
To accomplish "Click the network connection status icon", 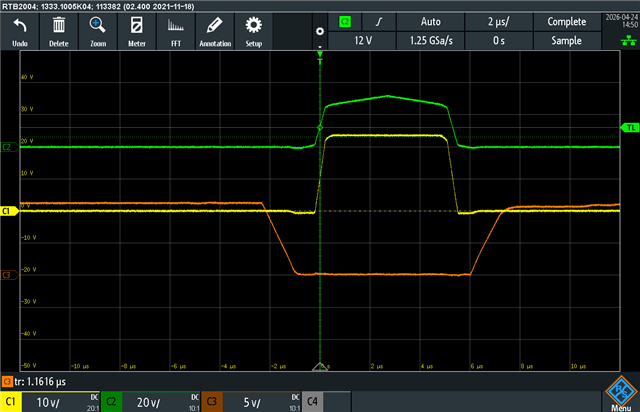I will pyautogui.click(x=628, y=40).
